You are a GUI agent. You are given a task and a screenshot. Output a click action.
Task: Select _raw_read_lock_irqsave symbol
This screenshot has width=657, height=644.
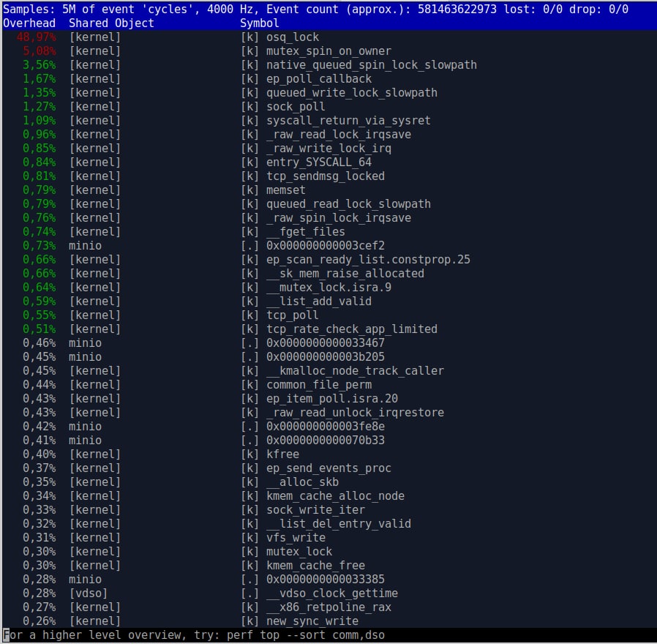pyautogui.click(x=339, y=134)
